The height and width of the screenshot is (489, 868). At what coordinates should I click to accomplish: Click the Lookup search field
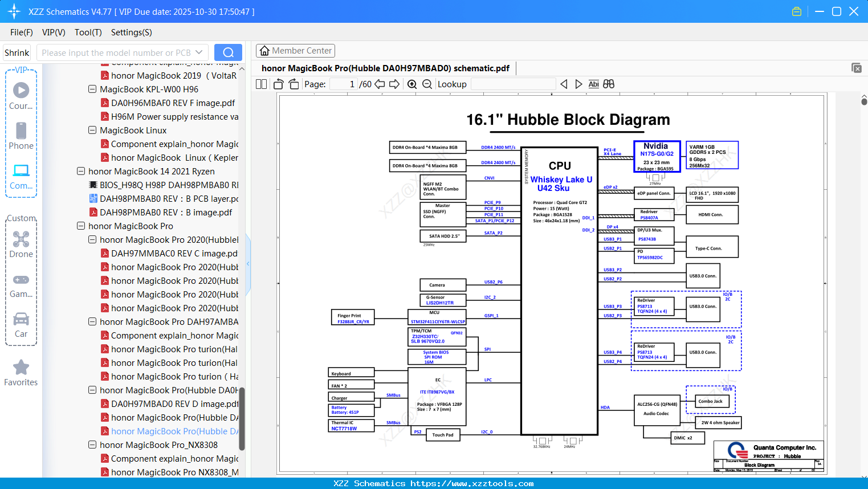(513, 84)
